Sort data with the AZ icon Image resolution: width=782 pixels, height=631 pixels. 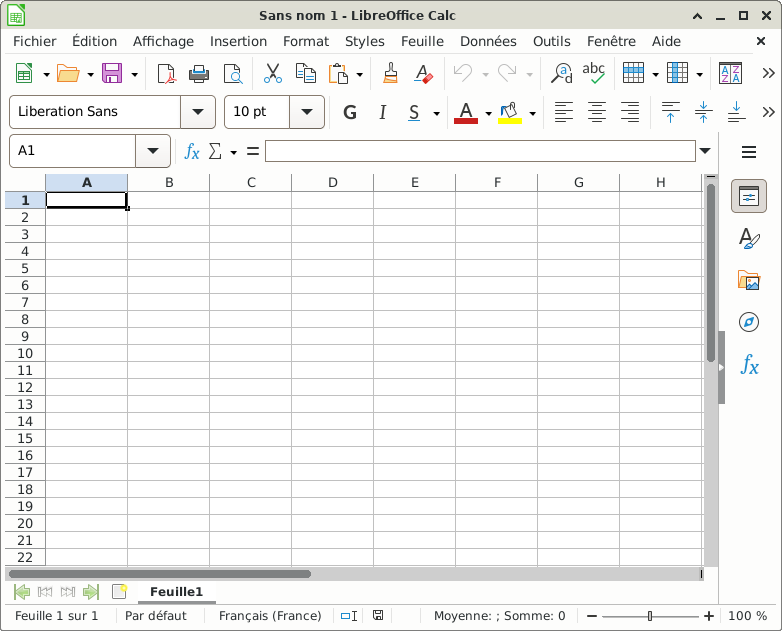(730, 74)
